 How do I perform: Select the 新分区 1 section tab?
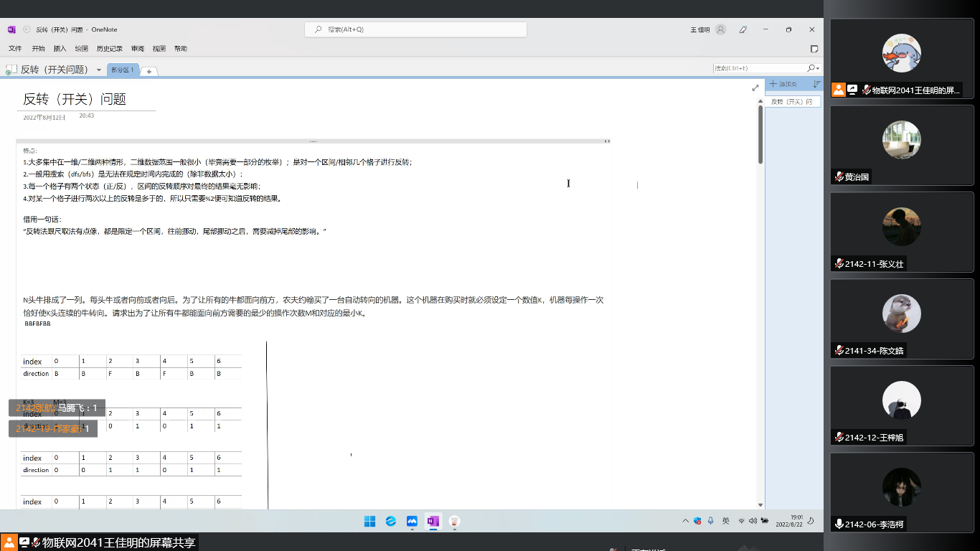point(122,70)
